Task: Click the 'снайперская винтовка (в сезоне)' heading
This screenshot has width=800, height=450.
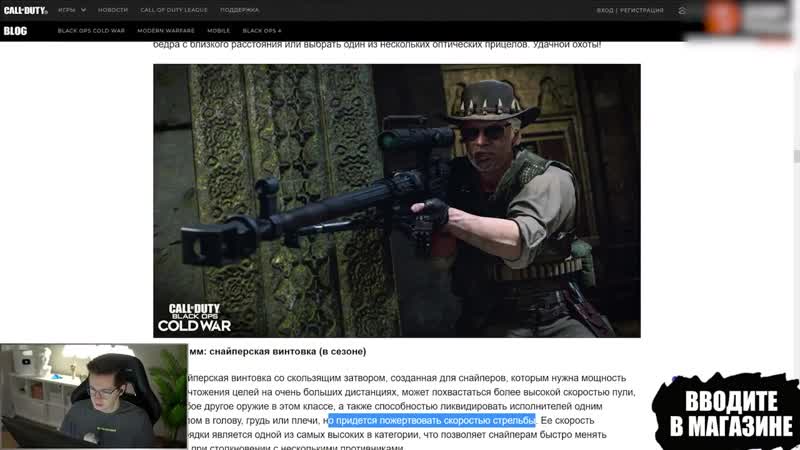Action: (x=288, y=352)
